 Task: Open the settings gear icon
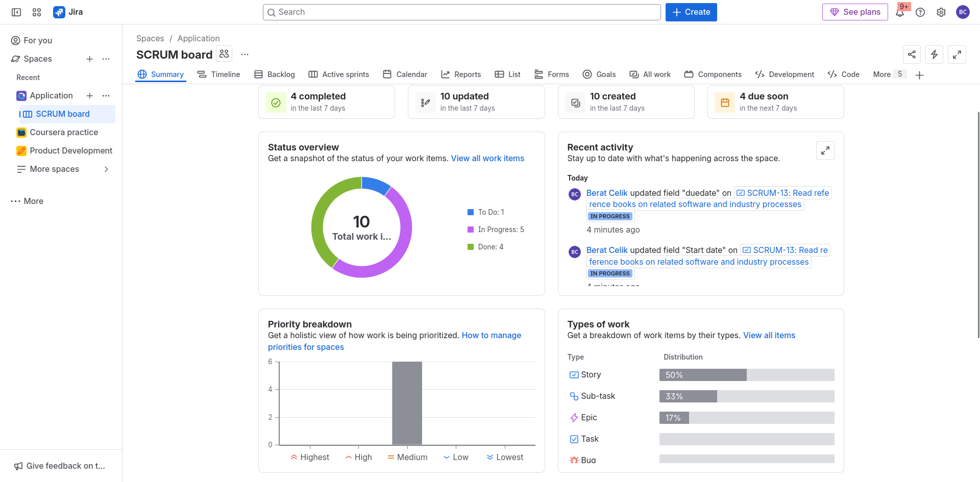point(941,12)
